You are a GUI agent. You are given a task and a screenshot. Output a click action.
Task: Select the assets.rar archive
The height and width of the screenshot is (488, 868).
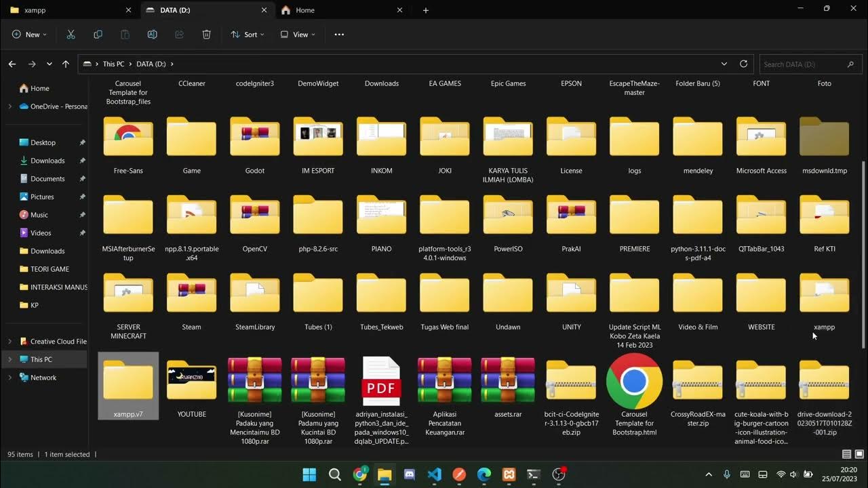508,388
